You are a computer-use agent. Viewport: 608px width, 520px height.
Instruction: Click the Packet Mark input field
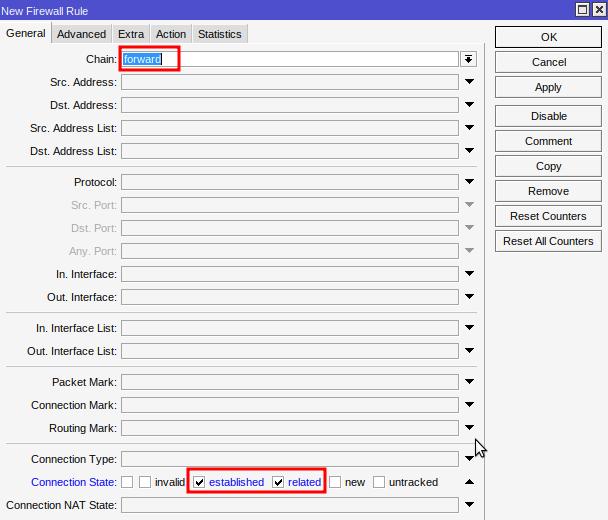tap(290, 382)
